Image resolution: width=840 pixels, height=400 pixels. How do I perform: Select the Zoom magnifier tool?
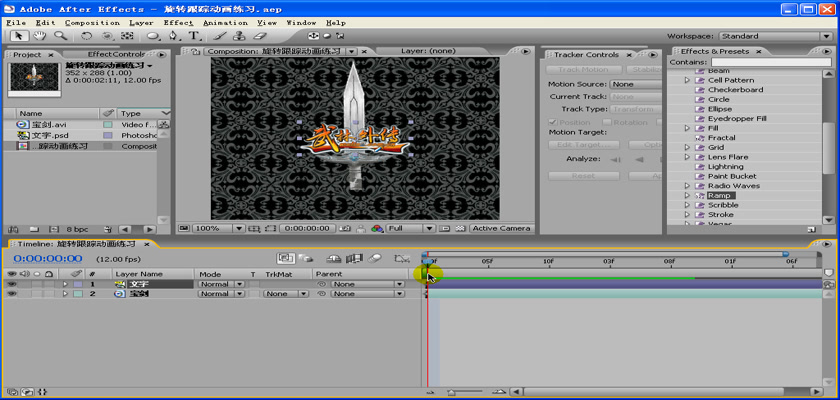point(60,36)
